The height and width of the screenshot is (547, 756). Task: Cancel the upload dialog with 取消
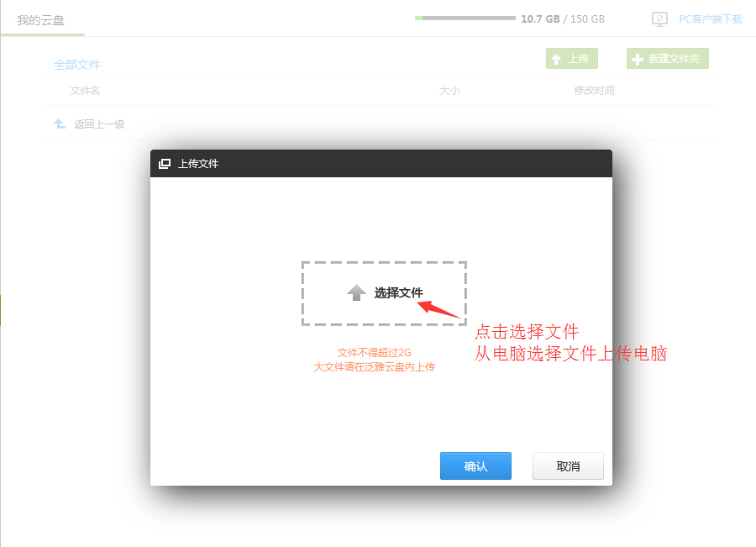point(568,466)
